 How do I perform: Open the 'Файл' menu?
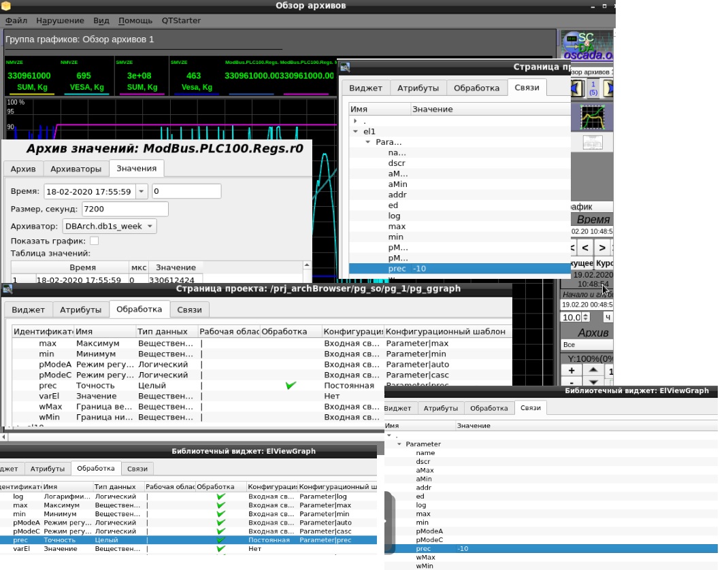[16, 20]
